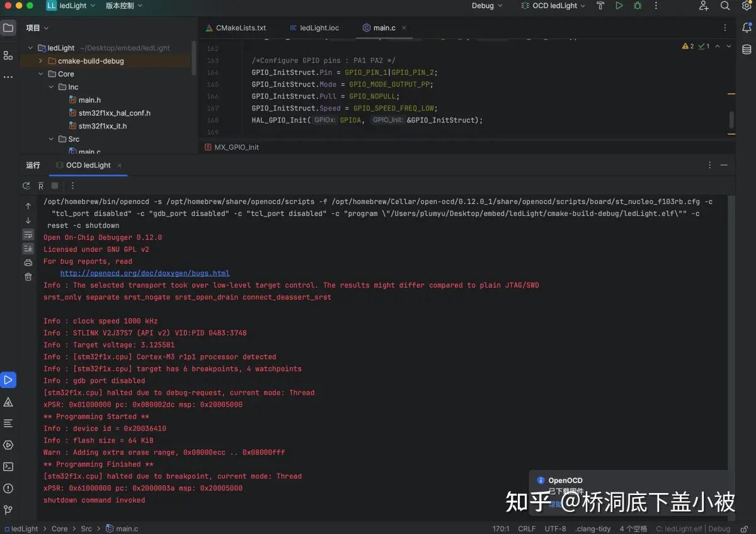The height and width of the screenshot is (534, 756).
Task: Open the Debug build type dropdown
Action: [485, 6]
